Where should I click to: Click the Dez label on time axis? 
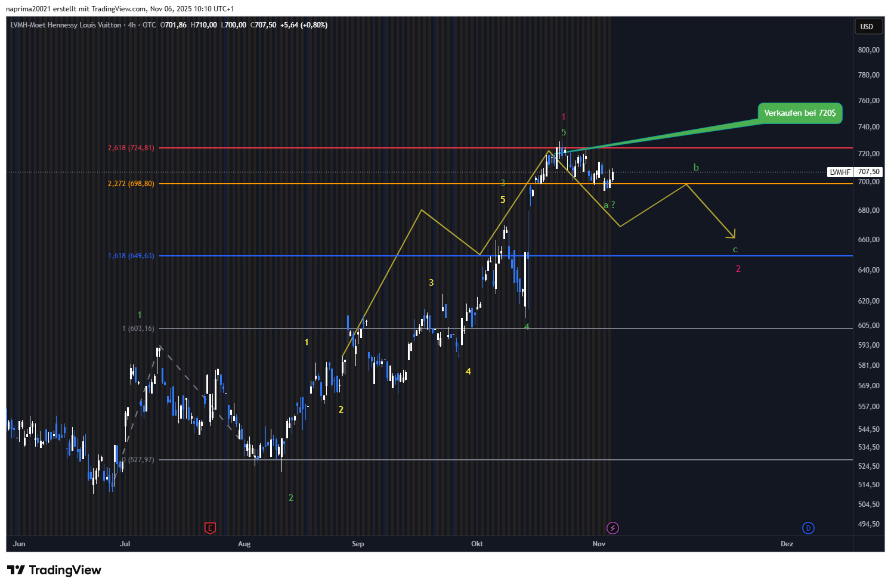(787, 543)
